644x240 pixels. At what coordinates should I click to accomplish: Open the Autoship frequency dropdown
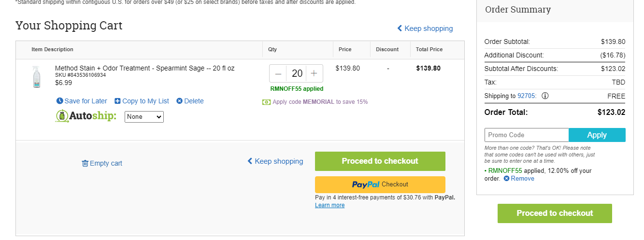(144, 117)
